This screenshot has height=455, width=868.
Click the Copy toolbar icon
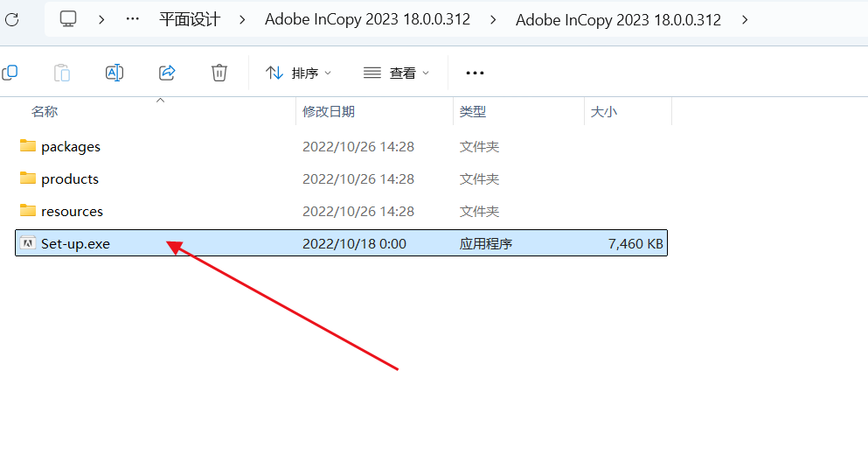[10, 73]
